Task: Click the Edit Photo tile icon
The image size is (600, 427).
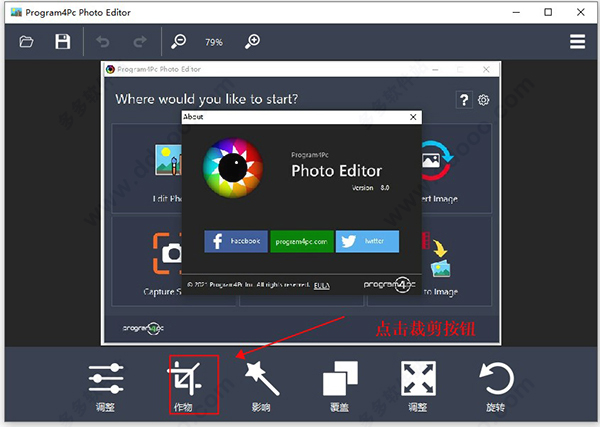Action: point(168,159)
